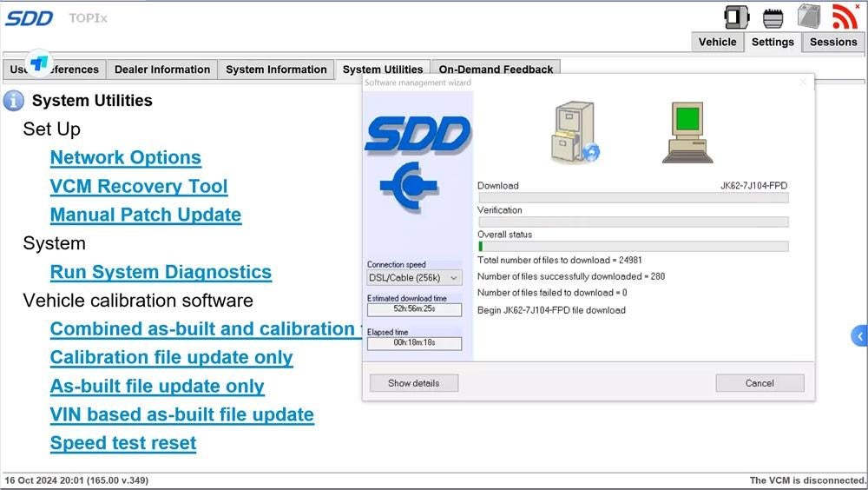Image resolution: width=868 pixels, height=490 pixels.
Task: Click Total number of files to download text
Action: pyautogui.click(x=560, y=260)
